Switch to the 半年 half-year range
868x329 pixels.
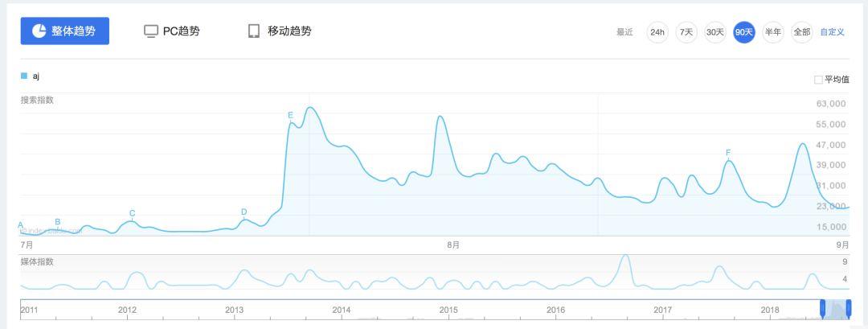(772, 32)
